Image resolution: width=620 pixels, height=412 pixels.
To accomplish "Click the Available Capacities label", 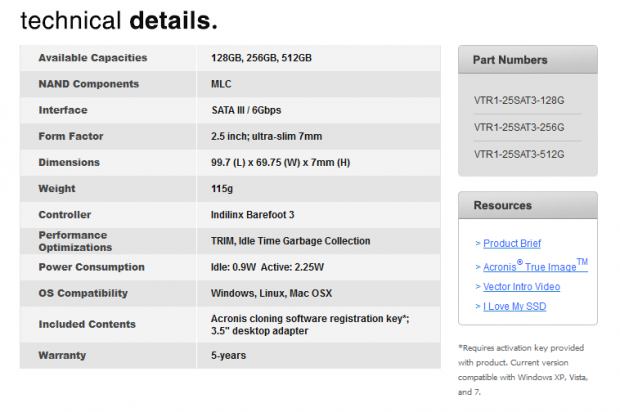I will (x=93, y=58).
